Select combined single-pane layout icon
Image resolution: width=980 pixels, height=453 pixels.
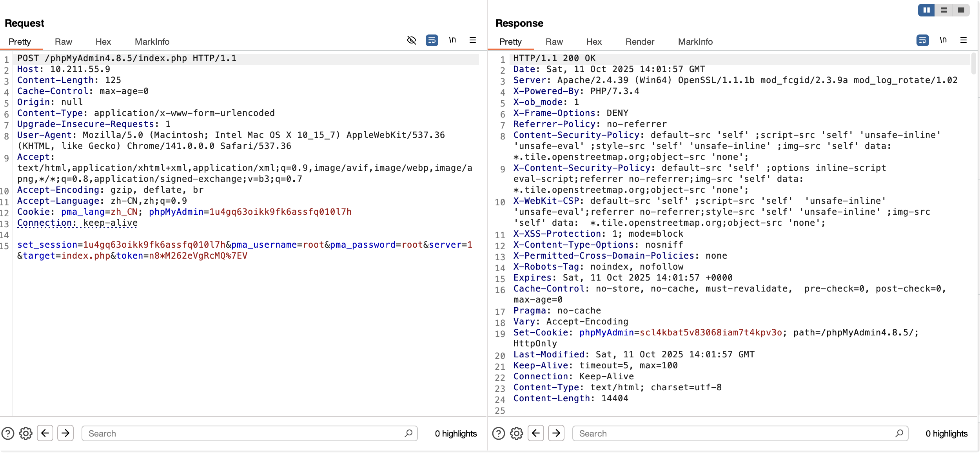click(961, 10)
